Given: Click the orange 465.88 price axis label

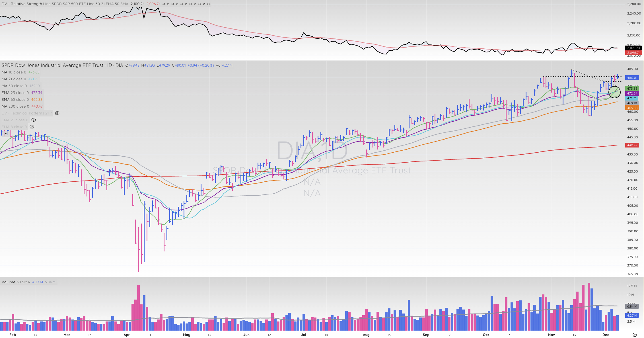Looking at the screenshot, I should pos(632,108).
